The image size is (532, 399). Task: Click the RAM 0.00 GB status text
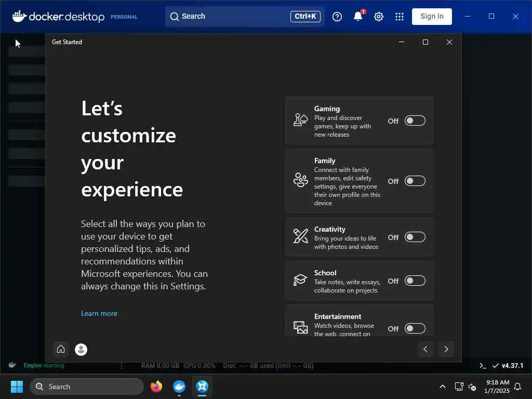click(x=160, y=365)
